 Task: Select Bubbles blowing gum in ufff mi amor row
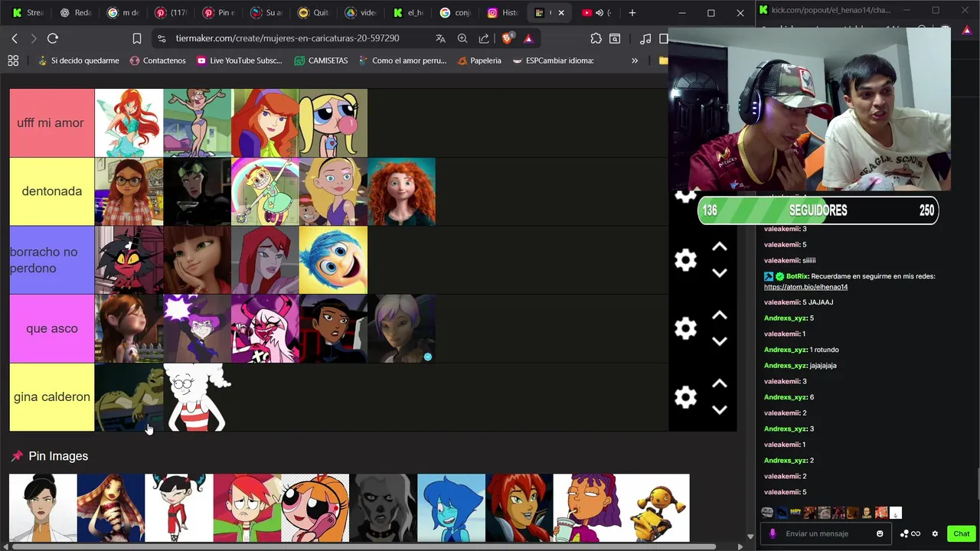coord(333,122)
